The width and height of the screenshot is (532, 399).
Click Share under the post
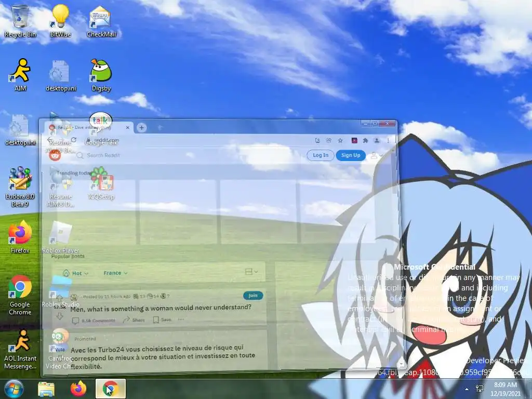click(x=134, y=320)
